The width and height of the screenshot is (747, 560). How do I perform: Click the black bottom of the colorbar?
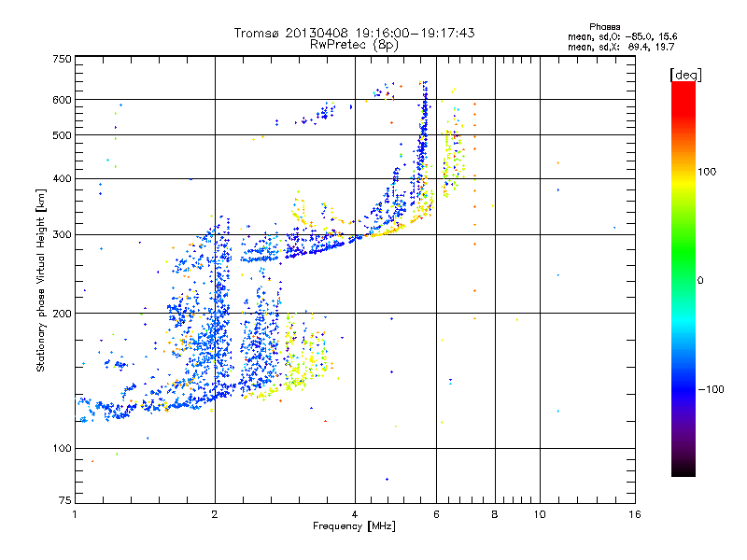pos(684,469)
